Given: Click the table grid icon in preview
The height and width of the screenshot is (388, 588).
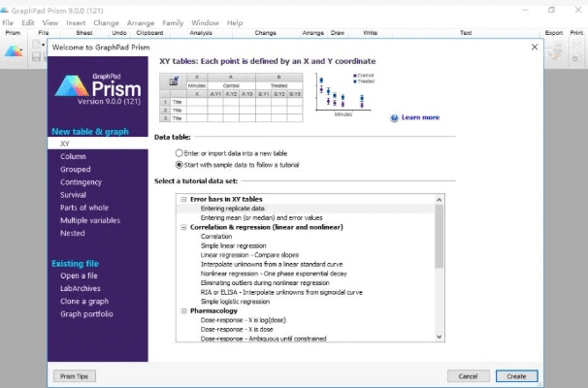Looking at the screenshot, I should click(172, 81).
